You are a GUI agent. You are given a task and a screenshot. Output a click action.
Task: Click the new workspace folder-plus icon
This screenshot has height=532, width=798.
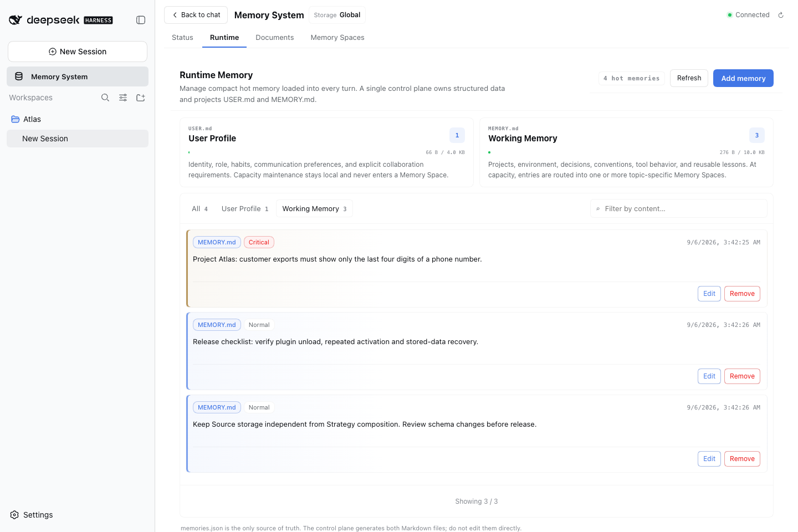(141, 98)
